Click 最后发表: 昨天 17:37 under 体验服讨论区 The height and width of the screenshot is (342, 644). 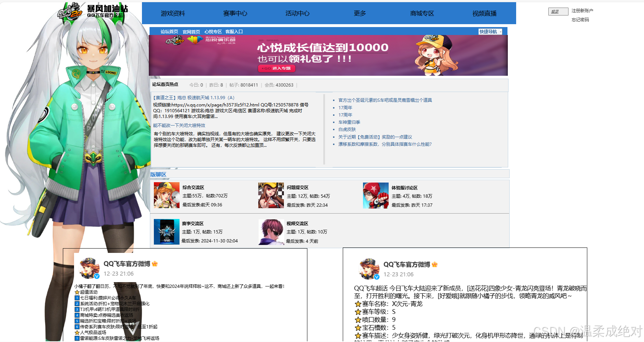(x=412, y=205)
